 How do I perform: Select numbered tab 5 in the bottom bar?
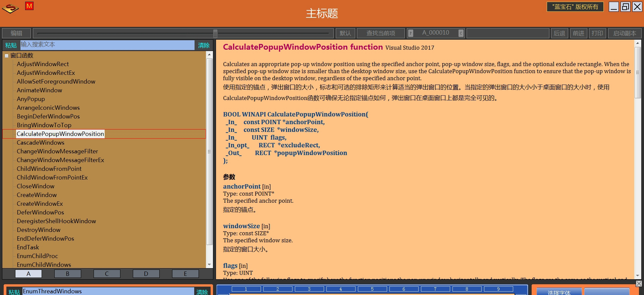coord(372,289)
